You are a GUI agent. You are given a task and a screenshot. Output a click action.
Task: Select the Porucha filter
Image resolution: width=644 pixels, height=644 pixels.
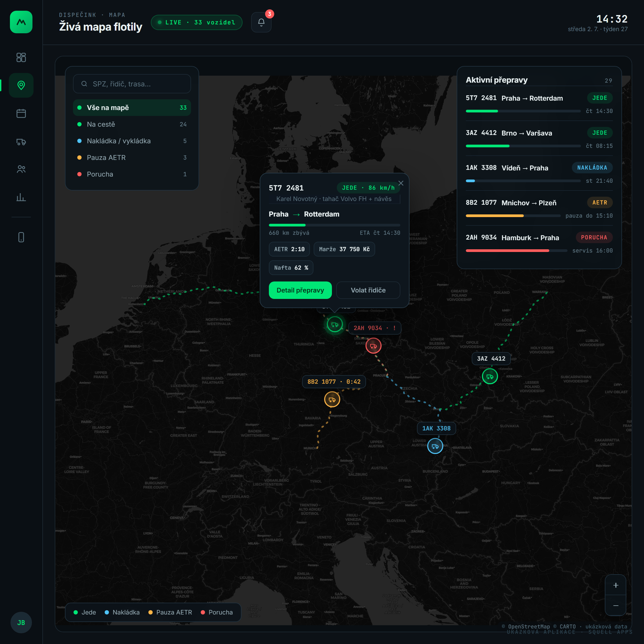132,174
